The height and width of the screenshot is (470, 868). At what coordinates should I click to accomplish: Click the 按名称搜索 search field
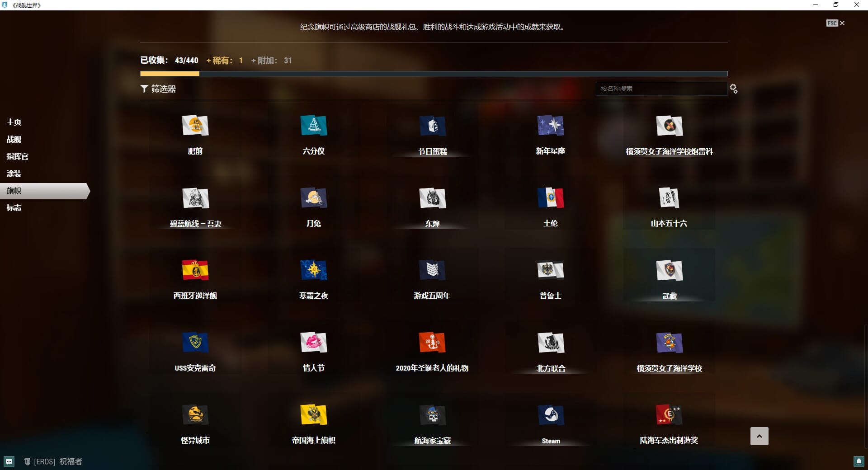(x=660, y=89)
